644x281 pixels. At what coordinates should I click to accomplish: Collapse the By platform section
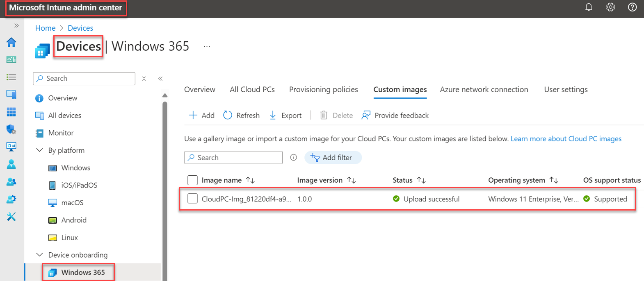point(39,150)
